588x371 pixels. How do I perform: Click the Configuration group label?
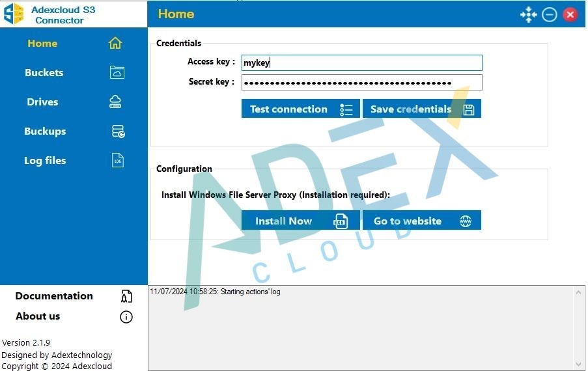coord(184,169)
